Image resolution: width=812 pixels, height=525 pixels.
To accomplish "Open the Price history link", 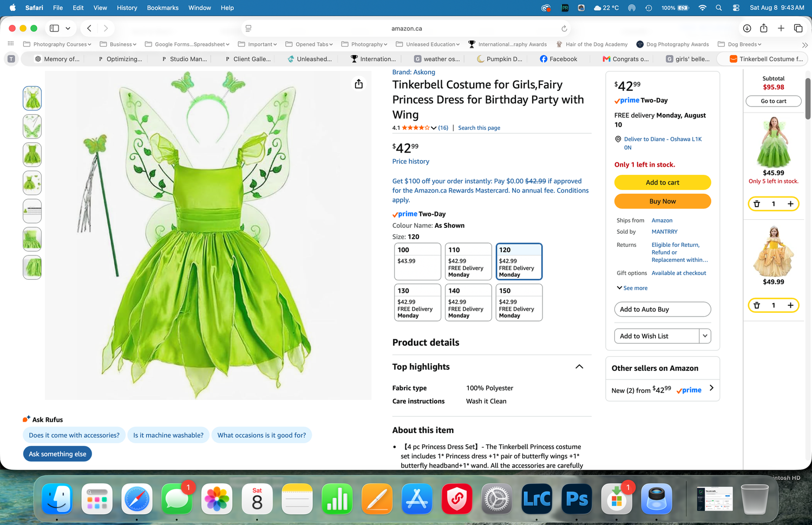I will tap(411, 161).
